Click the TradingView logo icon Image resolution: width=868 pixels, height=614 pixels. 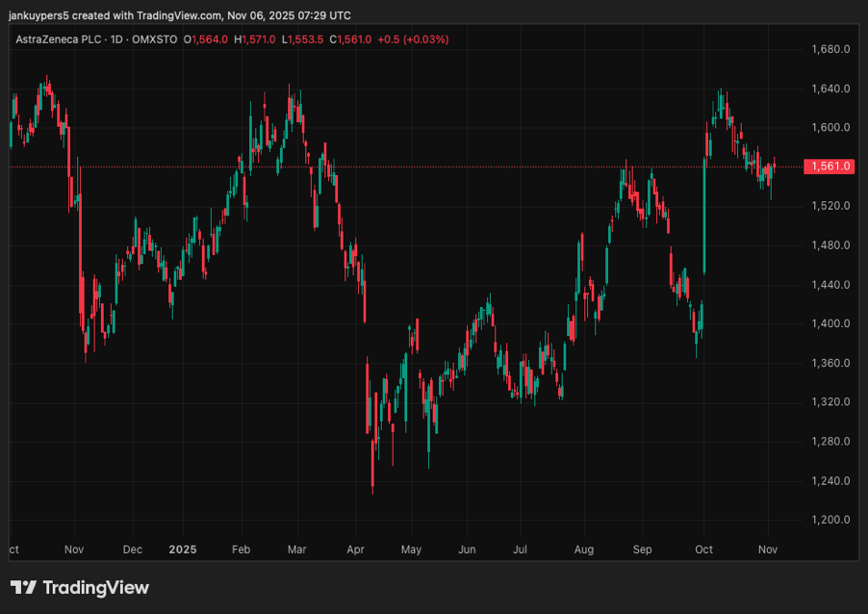tap(23, 587)
